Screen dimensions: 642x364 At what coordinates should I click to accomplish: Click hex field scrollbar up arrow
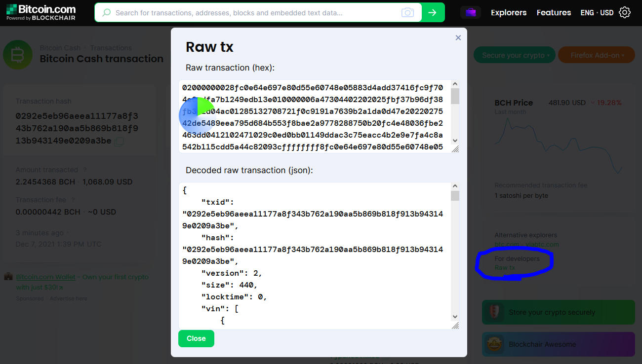[x=455, y=84]
